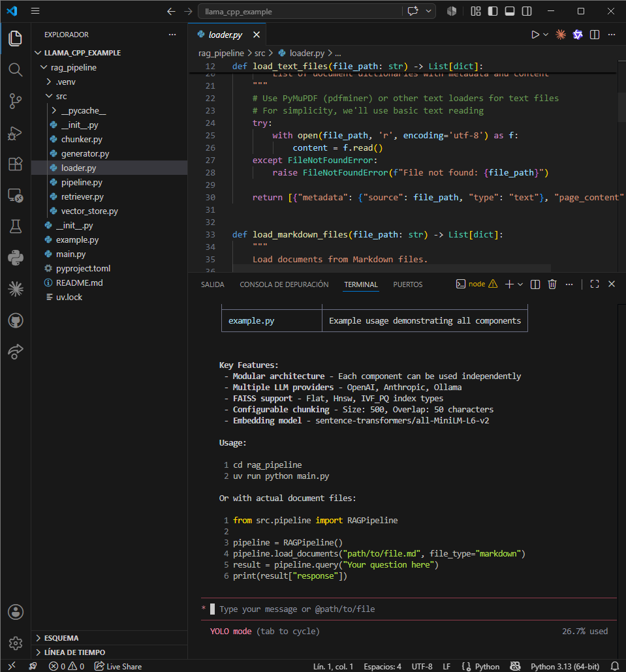Delete the terminal with trash icon

point(552,284)
